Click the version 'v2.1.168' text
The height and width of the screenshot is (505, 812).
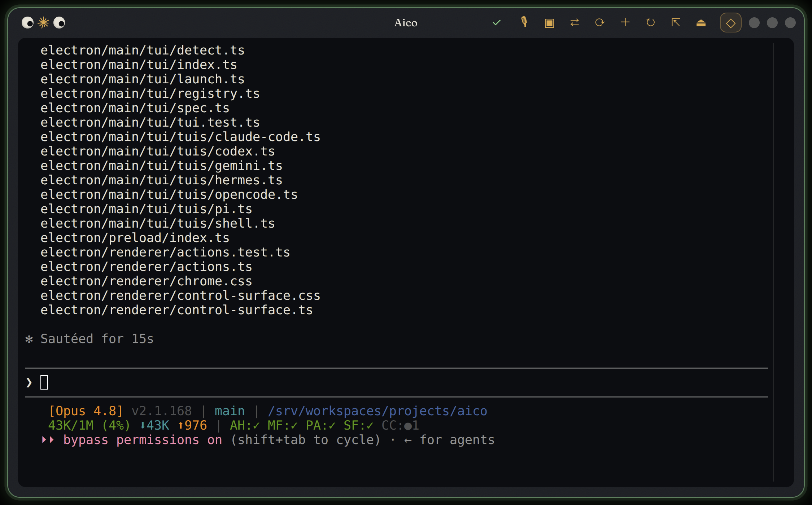coord(162,411)
